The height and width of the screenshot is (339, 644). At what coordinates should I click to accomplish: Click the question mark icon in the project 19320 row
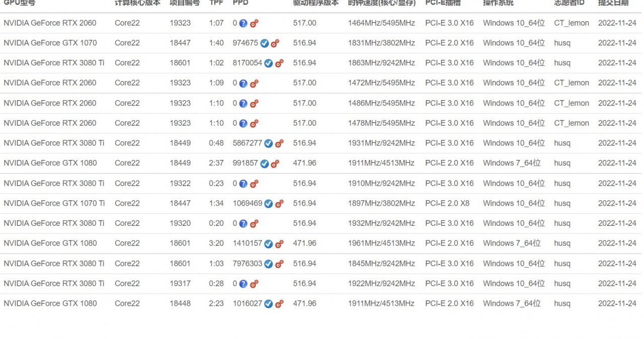[x=244, y=224]
